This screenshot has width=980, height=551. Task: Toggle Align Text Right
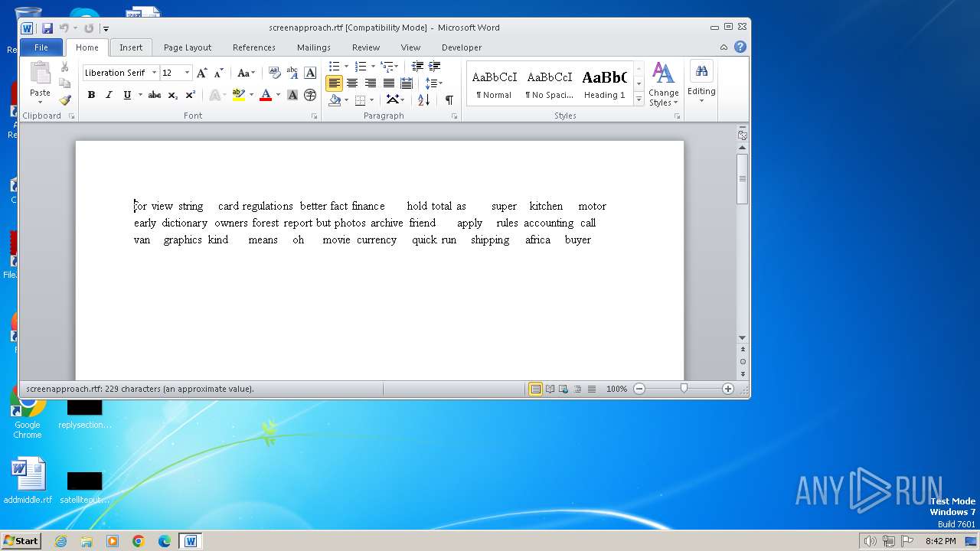(x=371, y=83)
